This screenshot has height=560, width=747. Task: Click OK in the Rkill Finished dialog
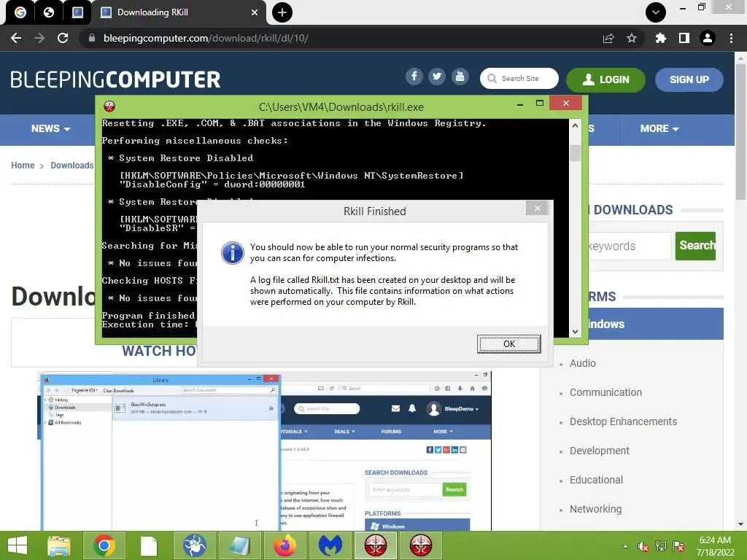tap(508, 344)
